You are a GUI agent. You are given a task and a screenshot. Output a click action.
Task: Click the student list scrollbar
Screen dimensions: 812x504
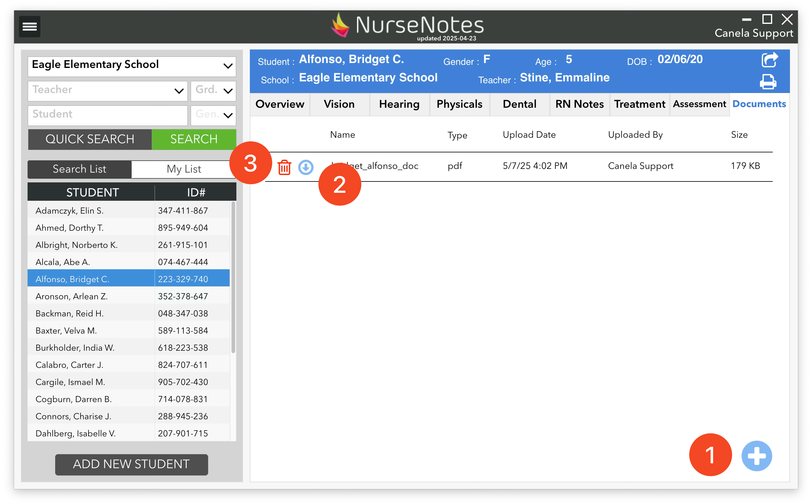click(x=233, y=277)
